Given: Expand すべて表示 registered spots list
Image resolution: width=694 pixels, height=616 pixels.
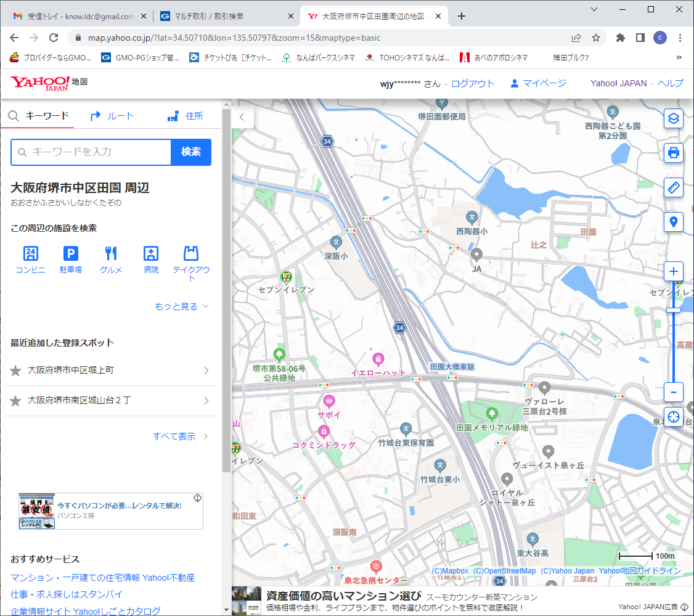Looking at the screenshot, I should [x=180, y=437].
